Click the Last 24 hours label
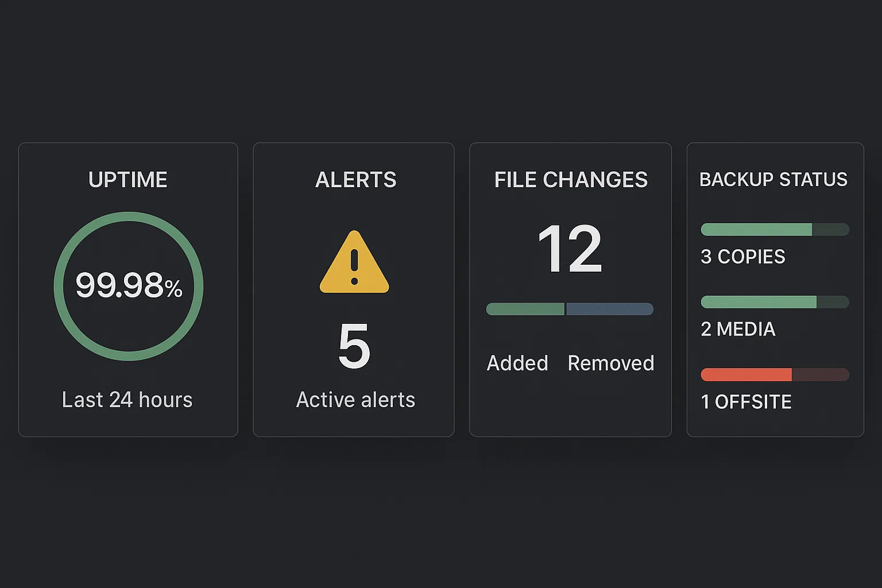Viewport: 882px width, 588px height. (127, 400)
